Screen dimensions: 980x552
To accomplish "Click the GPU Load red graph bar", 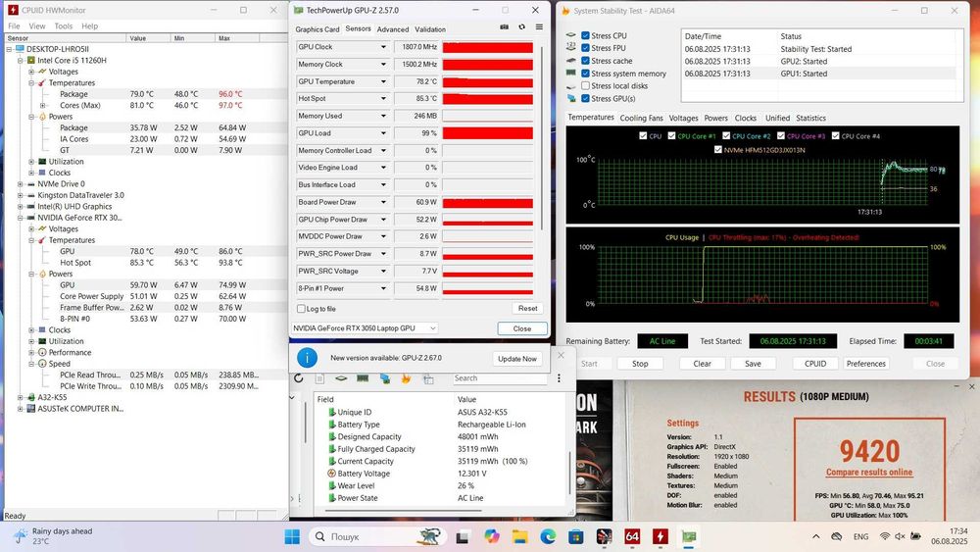I will pos(487,133).
